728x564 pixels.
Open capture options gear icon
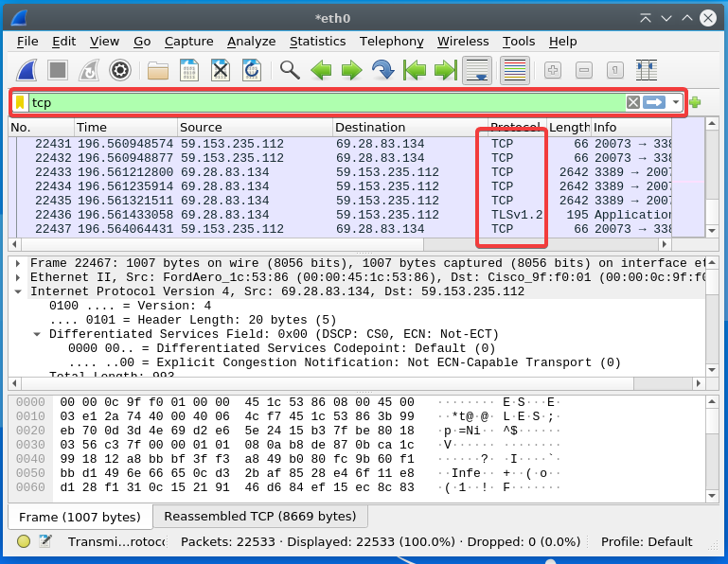pos(120,71)
